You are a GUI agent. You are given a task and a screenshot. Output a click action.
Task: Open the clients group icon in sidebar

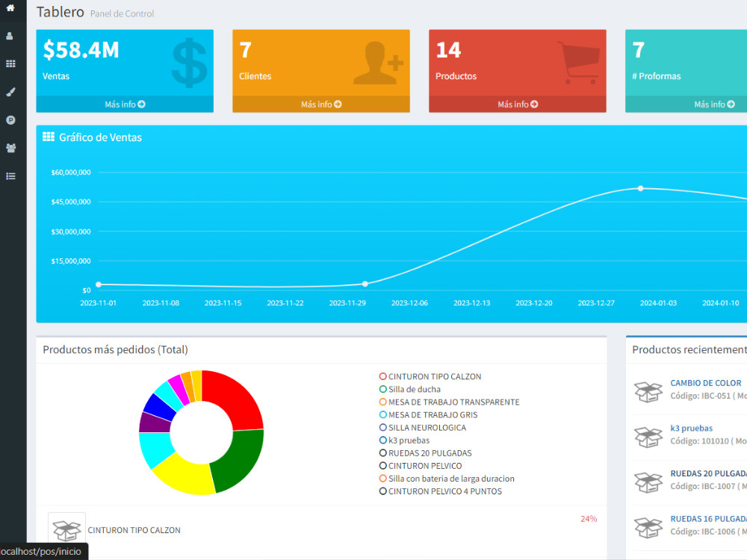click(10, 148)
